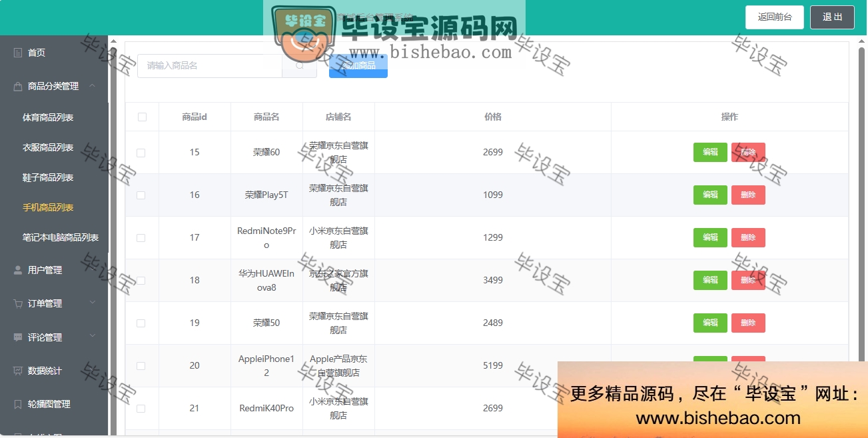The width and height of the screenshot is (868, 438).
Task: Edit the RedmiNote9Pro row
Action: 710,238
